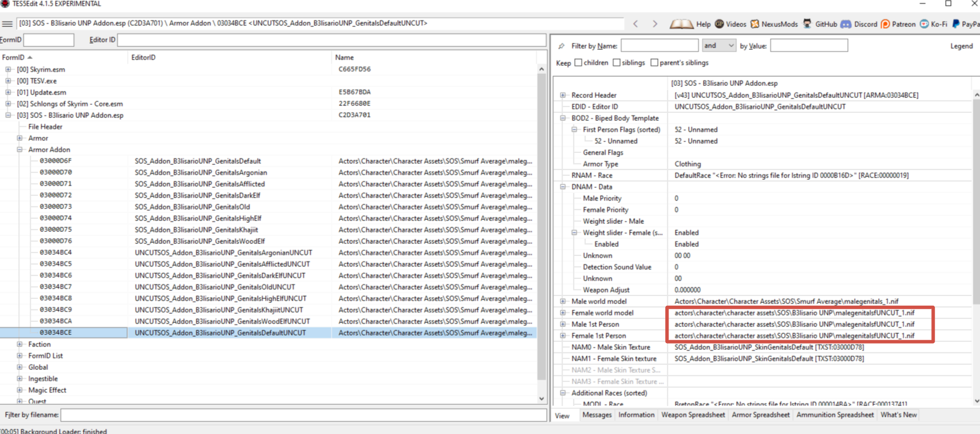Screen dimensions: 980x434
Task: Open the 'and' filter operator dropdown
Action: (718, 45)
